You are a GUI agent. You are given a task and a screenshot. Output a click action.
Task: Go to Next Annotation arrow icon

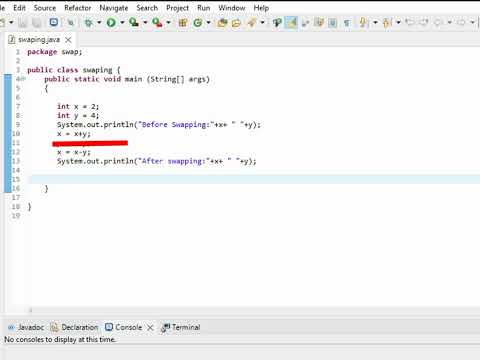[x=363, y=23]
